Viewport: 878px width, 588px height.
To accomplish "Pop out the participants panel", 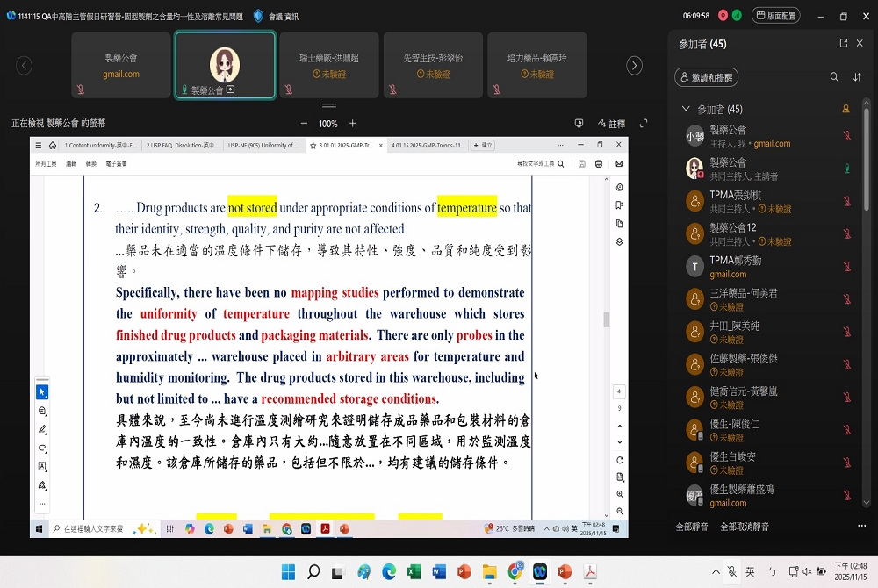I will (x=844, y=43).
